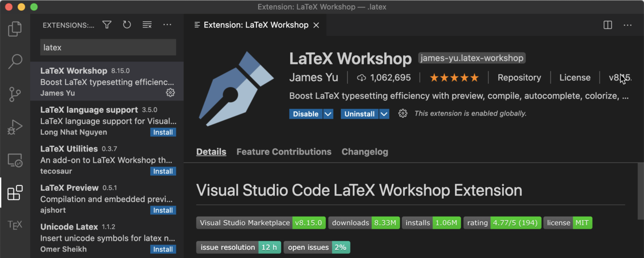The height and width of the screenshot is (258, 644).
Task: Open Source Control view
Action: click(x=15, y=95)
